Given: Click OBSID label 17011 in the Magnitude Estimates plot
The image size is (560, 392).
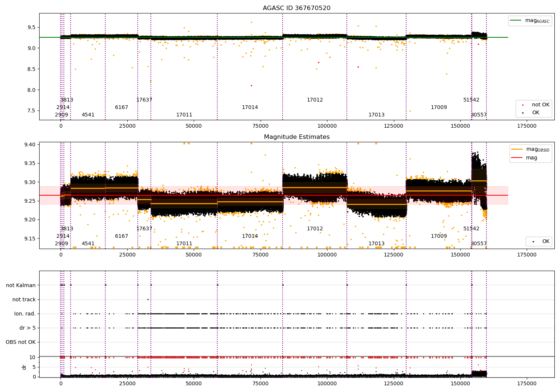Looking at the screenshot, I should coord(184,244).
